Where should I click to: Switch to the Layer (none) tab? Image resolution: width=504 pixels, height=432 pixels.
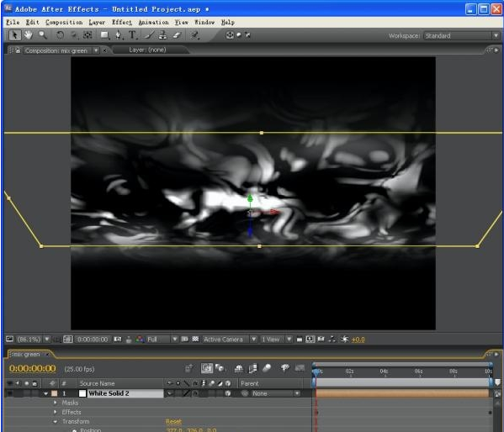(x=147, y=50)
